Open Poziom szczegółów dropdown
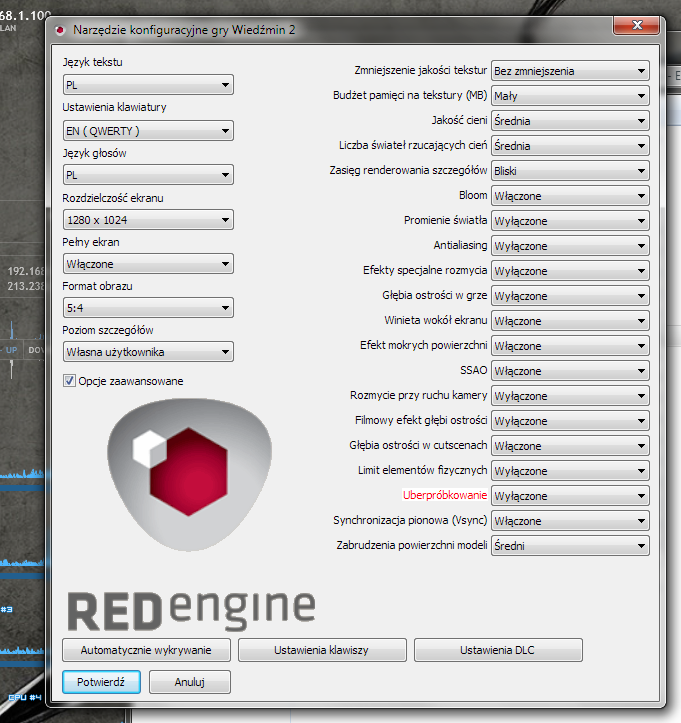 [148, 352]
